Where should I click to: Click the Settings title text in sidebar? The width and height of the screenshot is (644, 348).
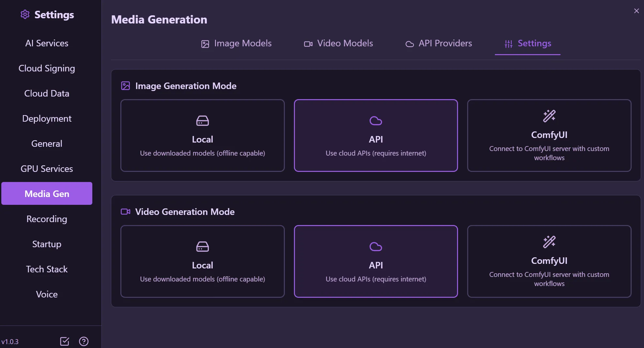[x=54, y=15]
